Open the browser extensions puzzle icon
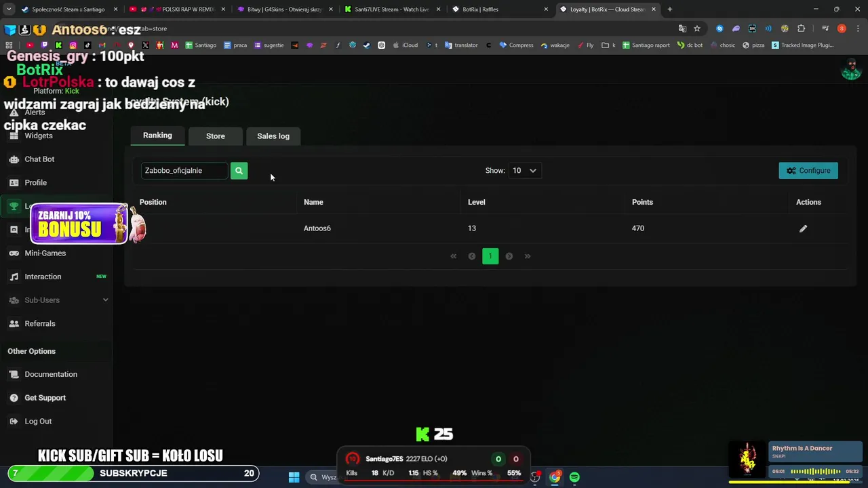The image size is (868, 488). point(802,28)
